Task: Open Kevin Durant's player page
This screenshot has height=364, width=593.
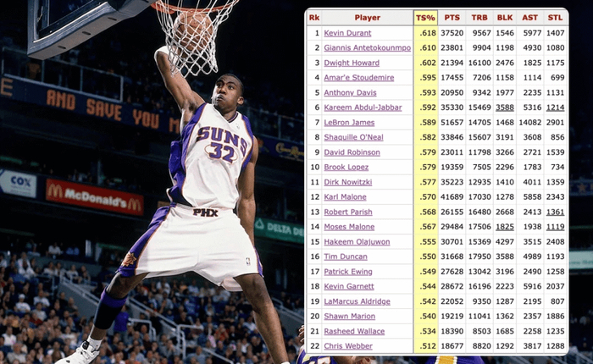Action: point(346,33)
